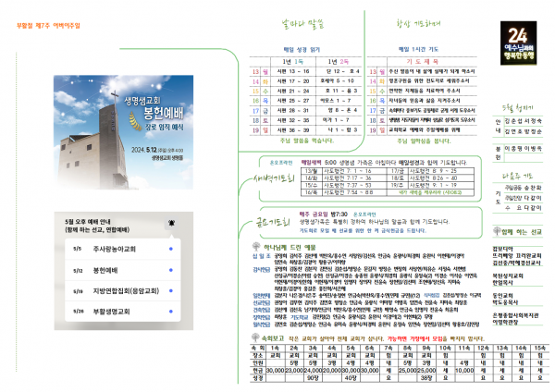Click the '주님 말씀을 먹습니다.' caption
555x392 pixels.
(307, 141)
